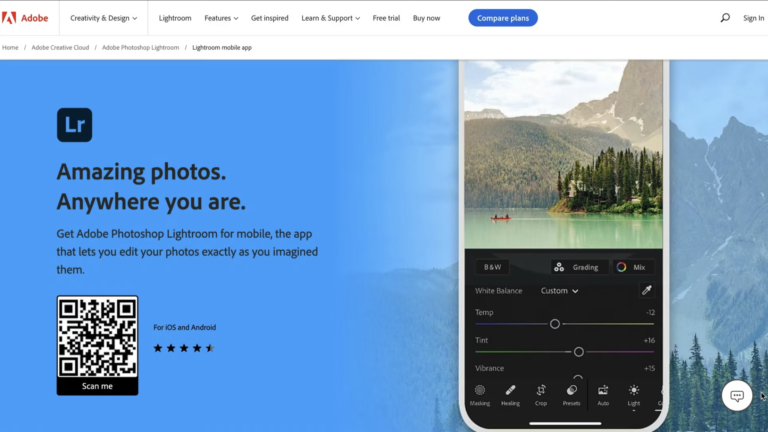Click the Color Grading circles icon
Screen dimensions: 768x432
pos(559,267)
